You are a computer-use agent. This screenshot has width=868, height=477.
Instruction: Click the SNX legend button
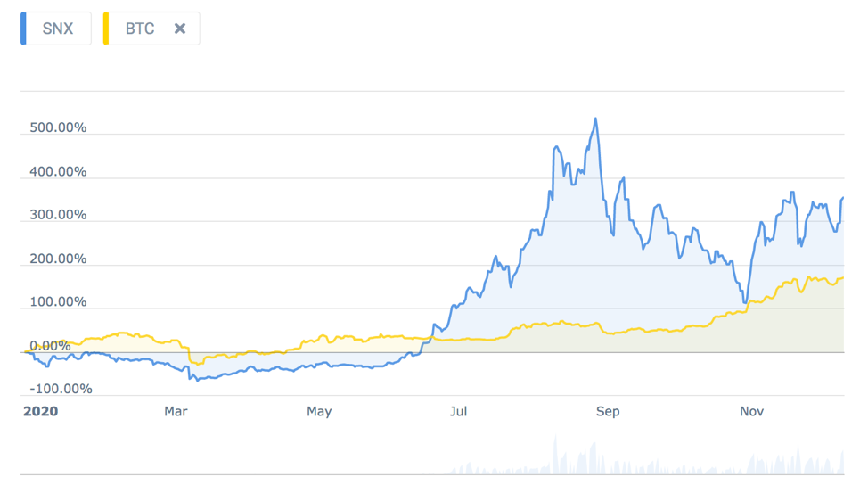point(56,29)
